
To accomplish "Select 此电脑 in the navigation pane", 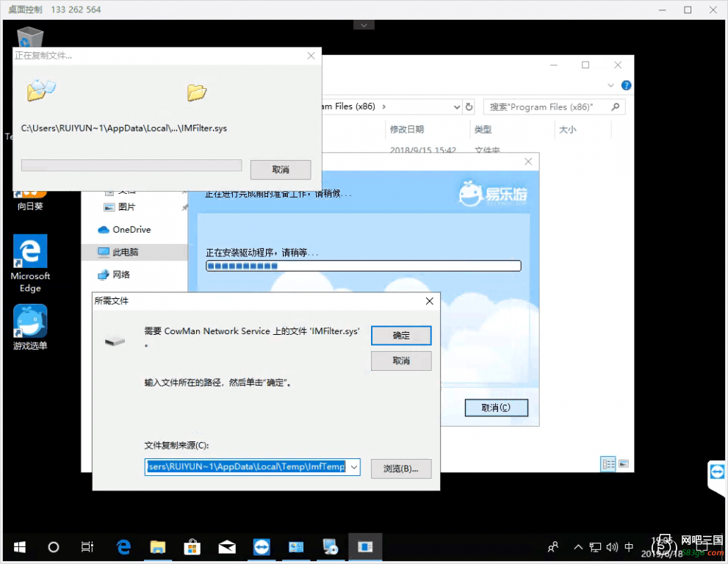I will tap(125, 252).
